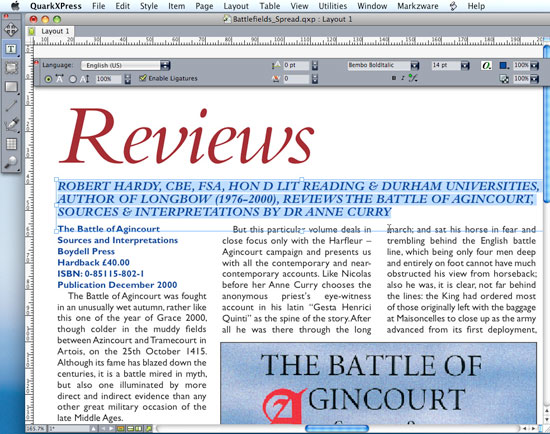Click the baseline shift icon

pos(276,65)
